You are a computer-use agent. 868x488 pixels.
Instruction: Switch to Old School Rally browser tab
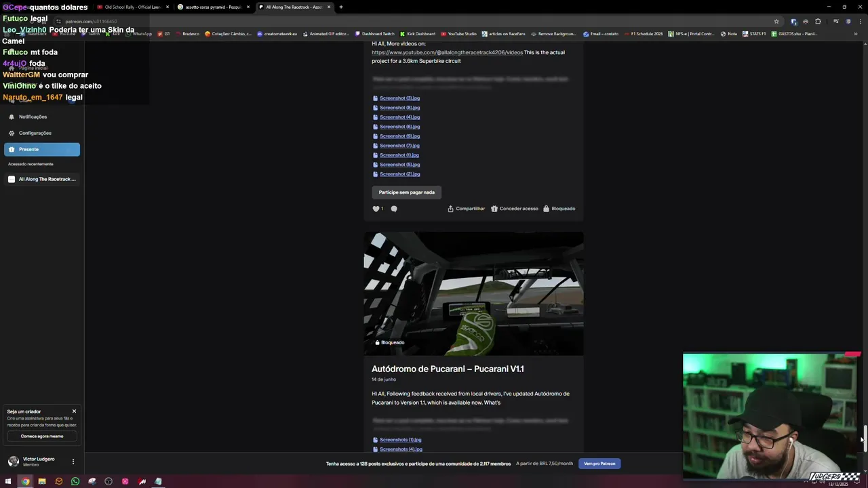click(x=132, y=7)
